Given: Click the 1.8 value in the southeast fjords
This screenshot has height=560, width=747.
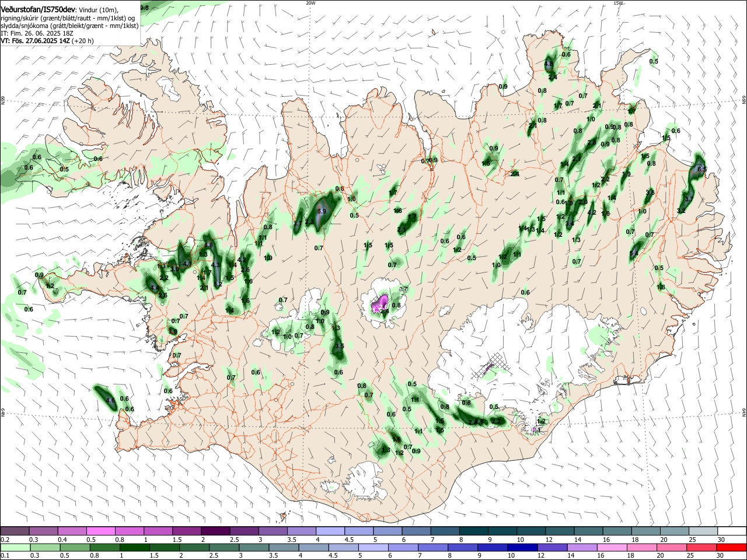Looking at the screenshot, I should (661, 287).
